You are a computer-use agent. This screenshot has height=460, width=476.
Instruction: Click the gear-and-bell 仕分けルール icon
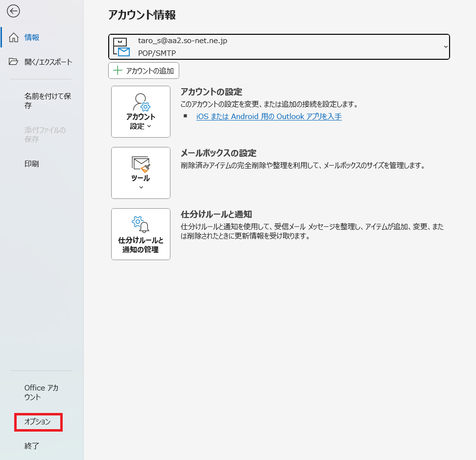pyautogui.click(x=141, y=224)
